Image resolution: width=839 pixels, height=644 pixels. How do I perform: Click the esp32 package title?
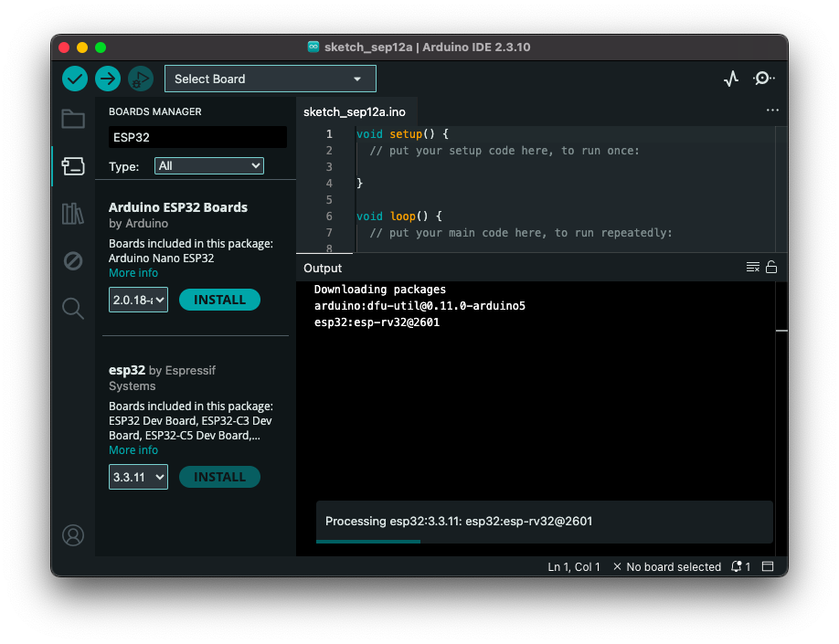pyautogui.click(x=127, y=370)
